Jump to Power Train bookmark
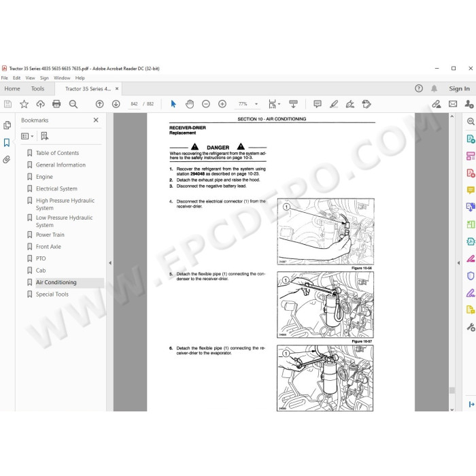Viewport: 476px width, 476px height. [x=50, y=235]
